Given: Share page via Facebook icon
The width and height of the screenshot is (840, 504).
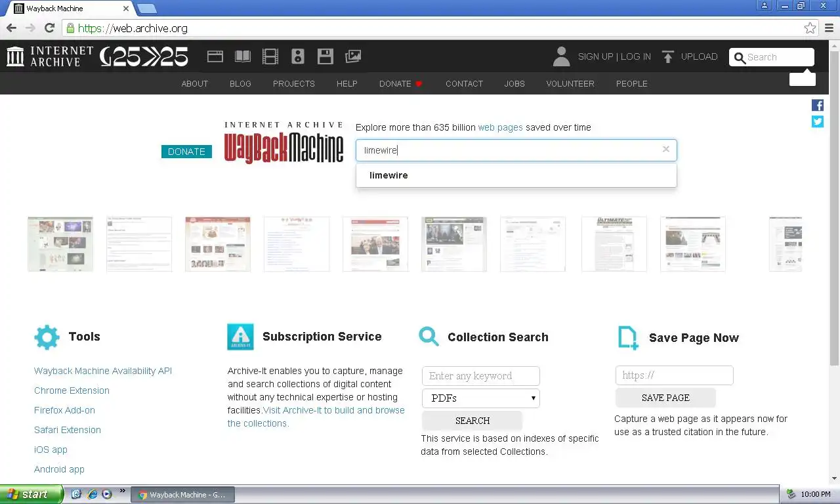Looking at the screenshot, I should [818, 105].
